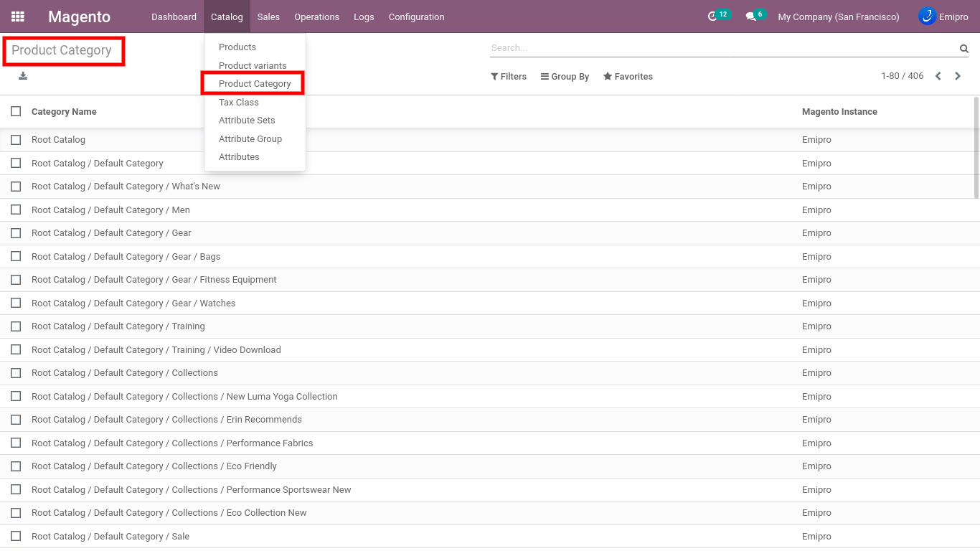Check the Fitness Equipment row checkbox
980x551 pixels.
click(16, 280)
